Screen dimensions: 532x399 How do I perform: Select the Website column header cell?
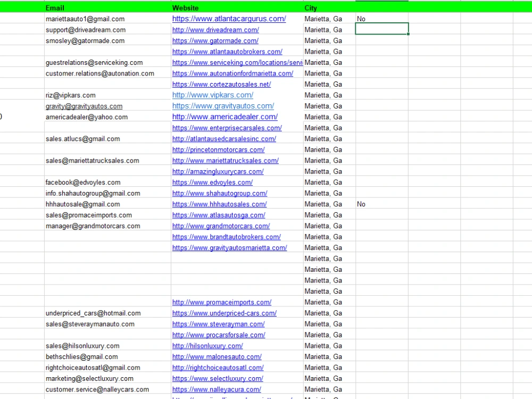click(x=237, y=7)
